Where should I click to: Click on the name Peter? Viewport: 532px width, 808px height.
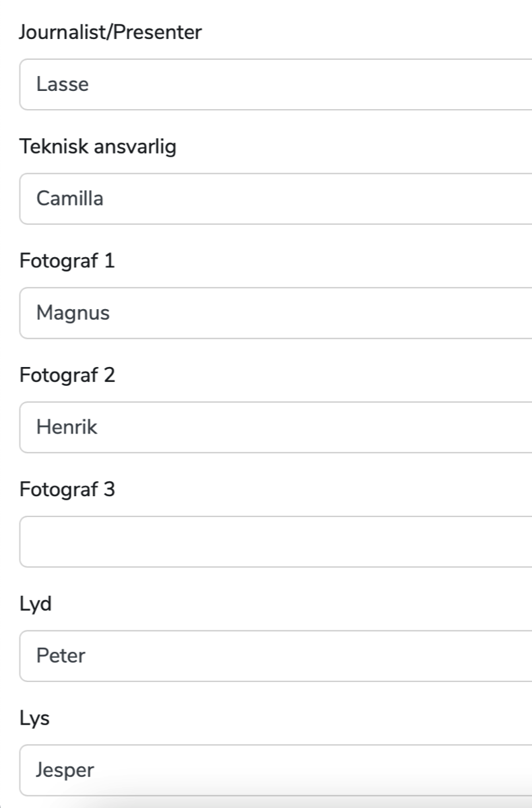[x=61, y=656]
